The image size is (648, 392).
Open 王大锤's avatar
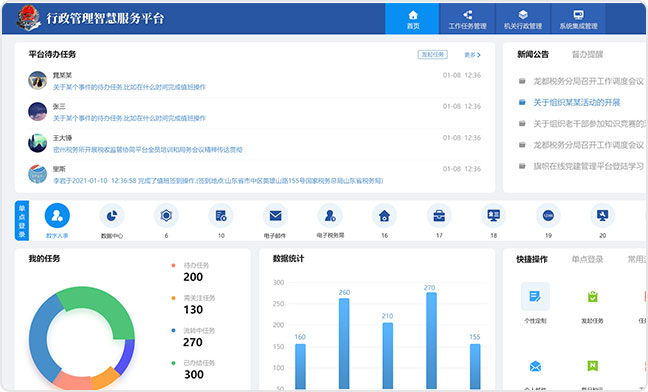[x=37, y=143]
